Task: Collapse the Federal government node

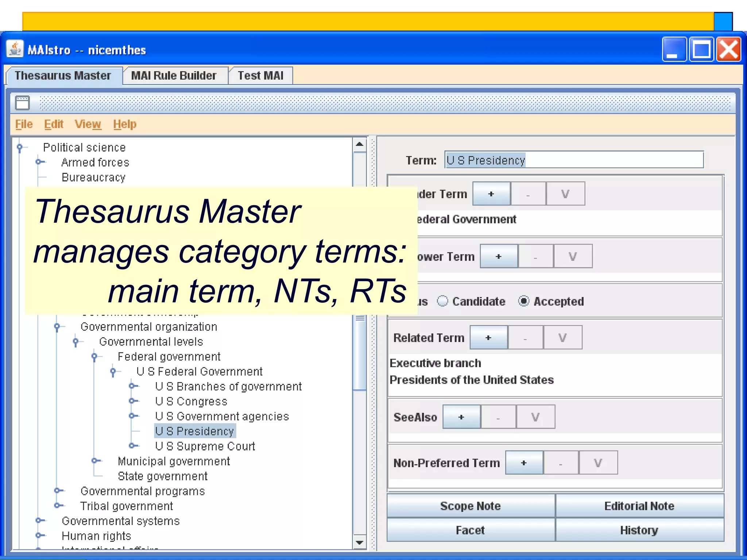Action: click(x=94, y=357)
